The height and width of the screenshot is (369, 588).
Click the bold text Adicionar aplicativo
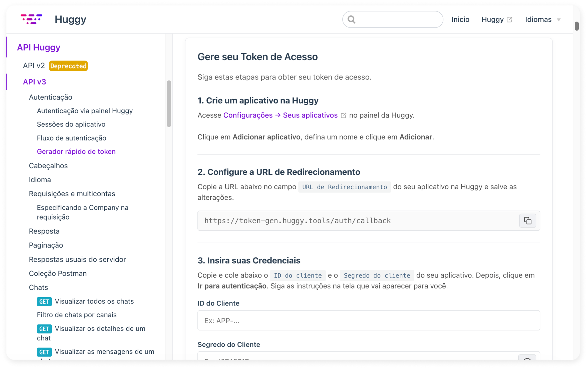pyautogui.click(x=266, y=137)
